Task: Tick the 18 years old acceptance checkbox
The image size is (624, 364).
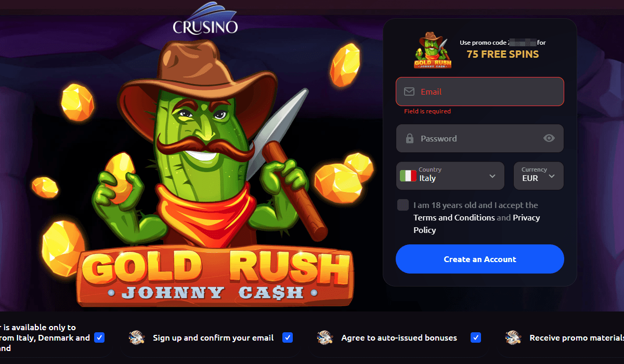Action: tap(403, 205)
